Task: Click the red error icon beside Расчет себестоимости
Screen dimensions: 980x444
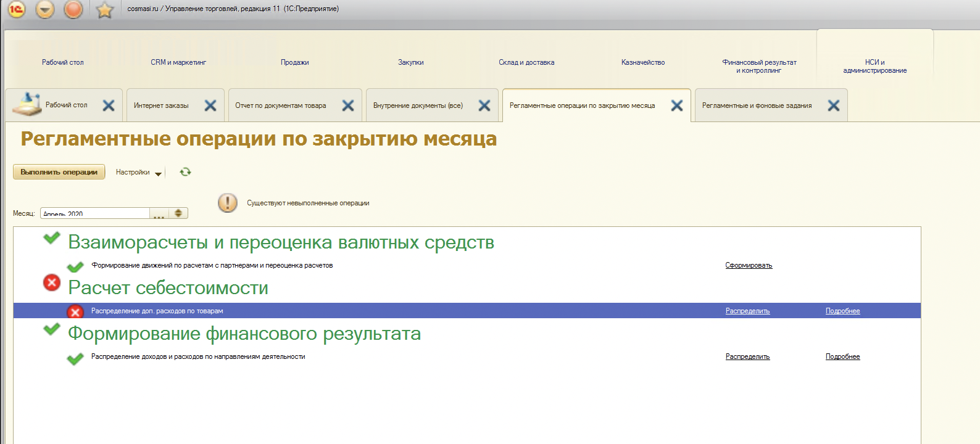Action: tap(52, 283)
